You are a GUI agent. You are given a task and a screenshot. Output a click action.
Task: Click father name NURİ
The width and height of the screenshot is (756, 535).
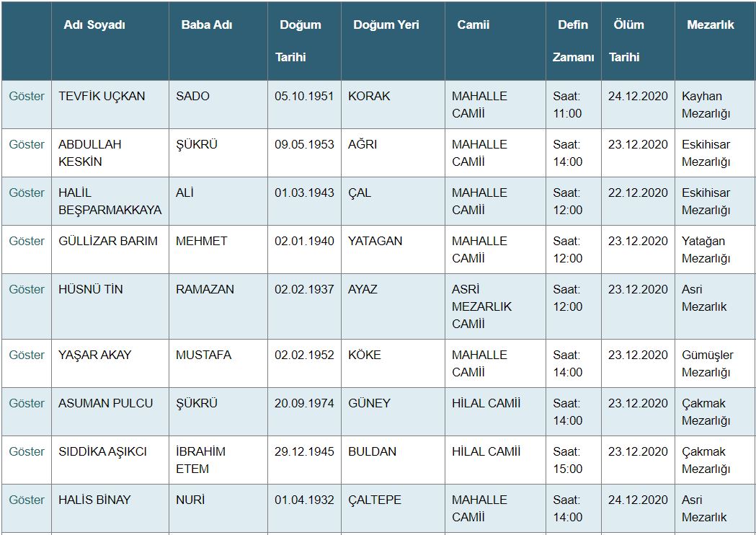click(190, 499)
